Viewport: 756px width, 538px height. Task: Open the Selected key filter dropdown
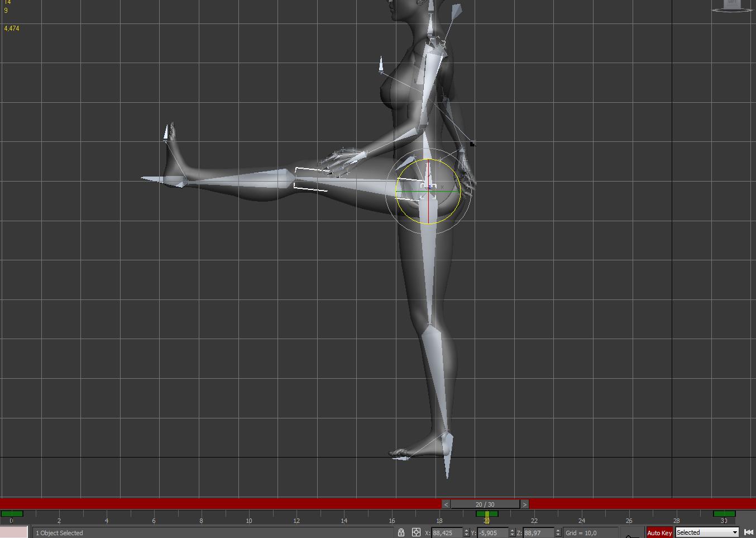707,532
